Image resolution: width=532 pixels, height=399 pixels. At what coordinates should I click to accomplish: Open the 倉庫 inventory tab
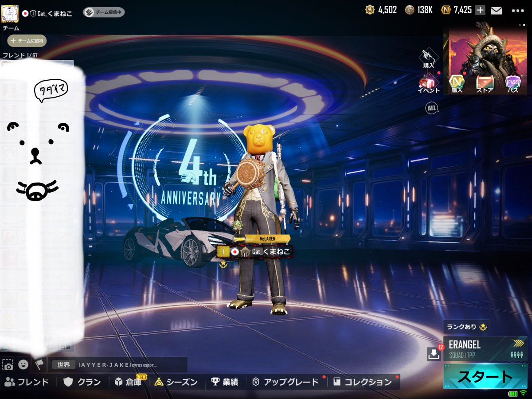pos(128,382)
